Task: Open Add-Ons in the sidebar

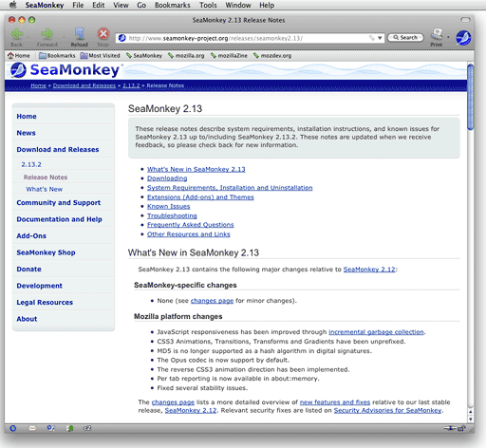Action: 31,235
